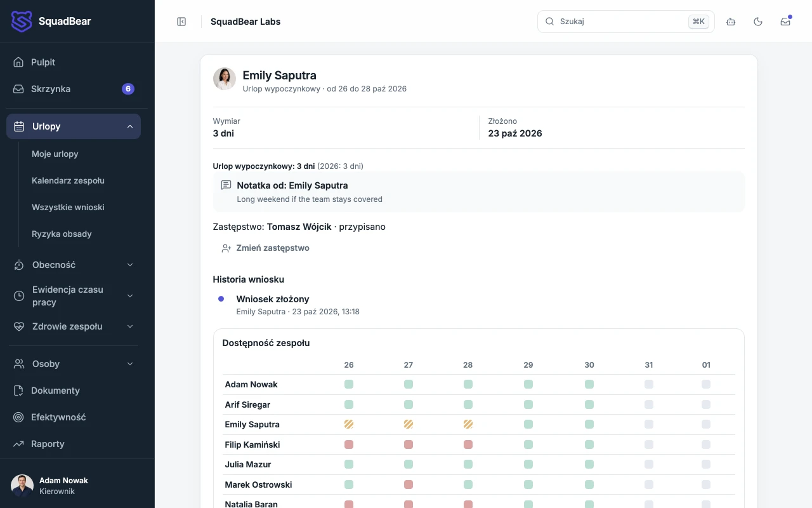Screen dimensions: 812x508
Task: Open Skrzynka with the 6 badge
Action: click(x=74, y=89)
